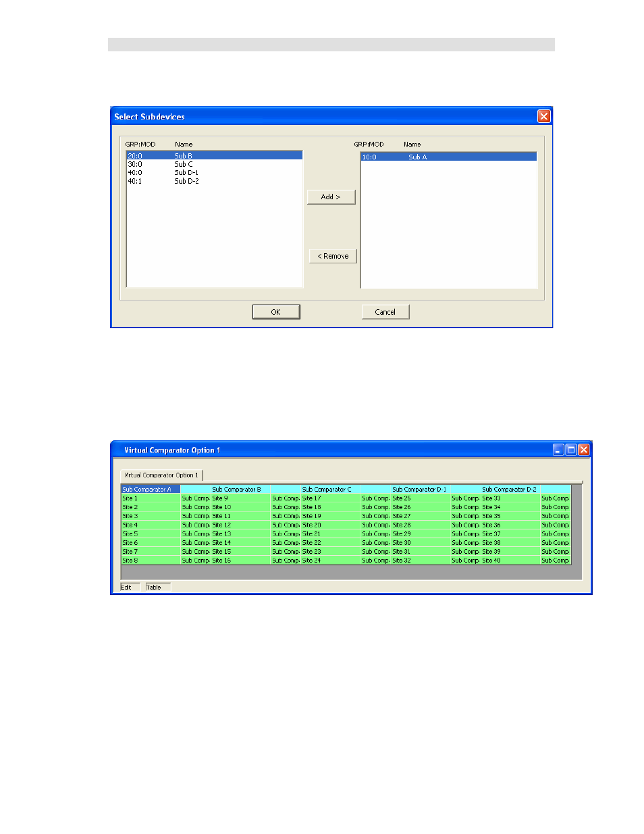
Task: Select the Site 38 cell
Action: point(510,542)
